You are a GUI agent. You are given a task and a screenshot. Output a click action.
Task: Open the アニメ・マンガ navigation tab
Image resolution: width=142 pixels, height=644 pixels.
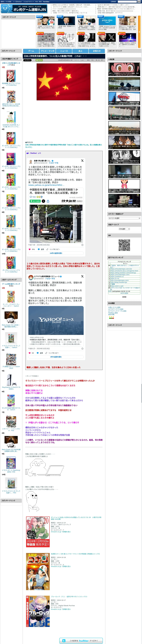point(48,51)
